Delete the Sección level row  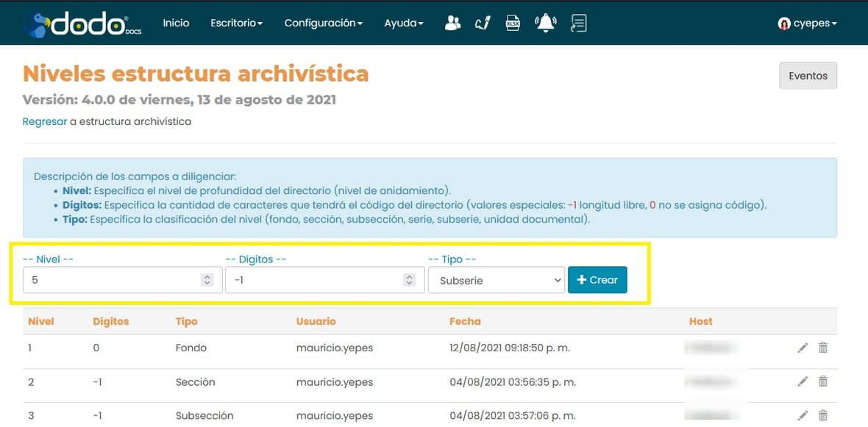[x=823, y=381]
